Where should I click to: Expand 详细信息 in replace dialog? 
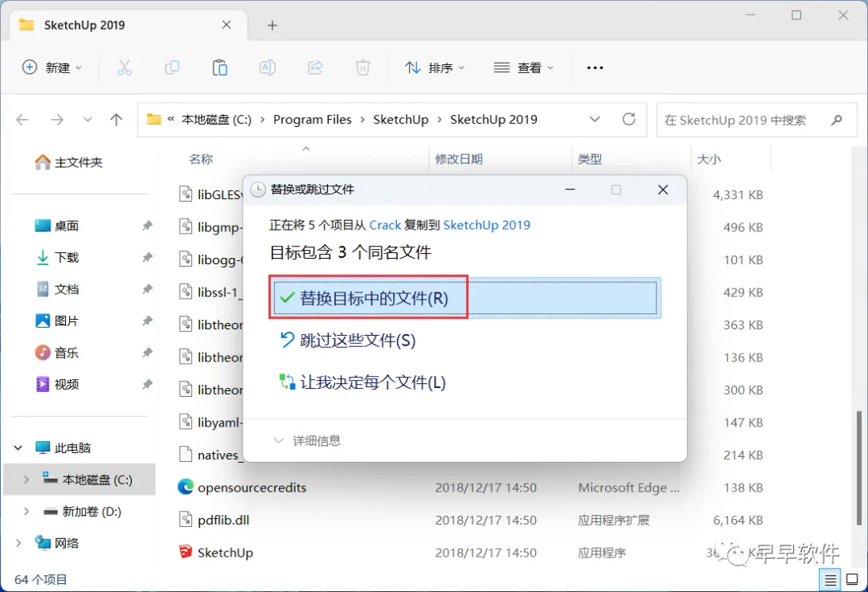tap(307, 440)
